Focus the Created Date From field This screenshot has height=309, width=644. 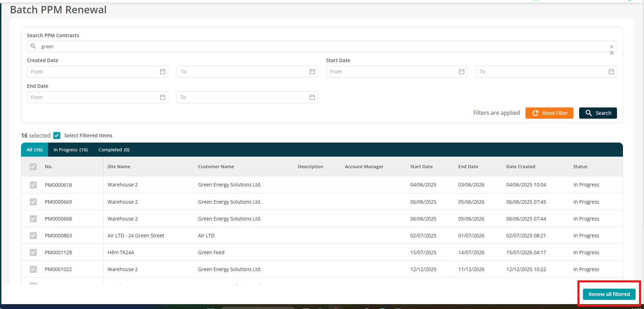(x=97, y=72)
